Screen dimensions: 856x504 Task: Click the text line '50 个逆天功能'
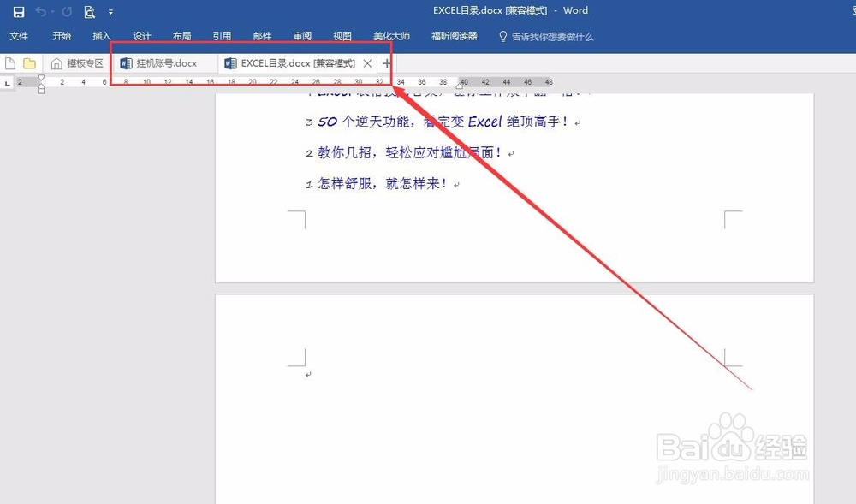(x=442, y=122)
